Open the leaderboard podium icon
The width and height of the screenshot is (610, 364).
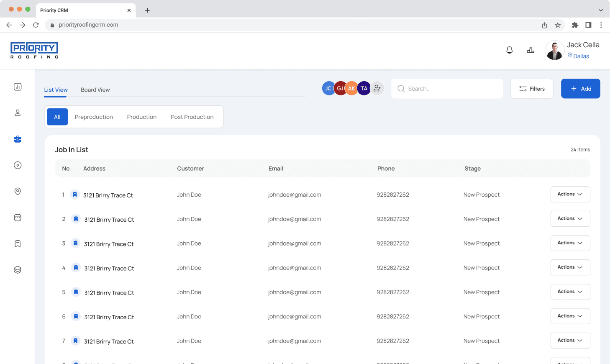tap(531, 50)
